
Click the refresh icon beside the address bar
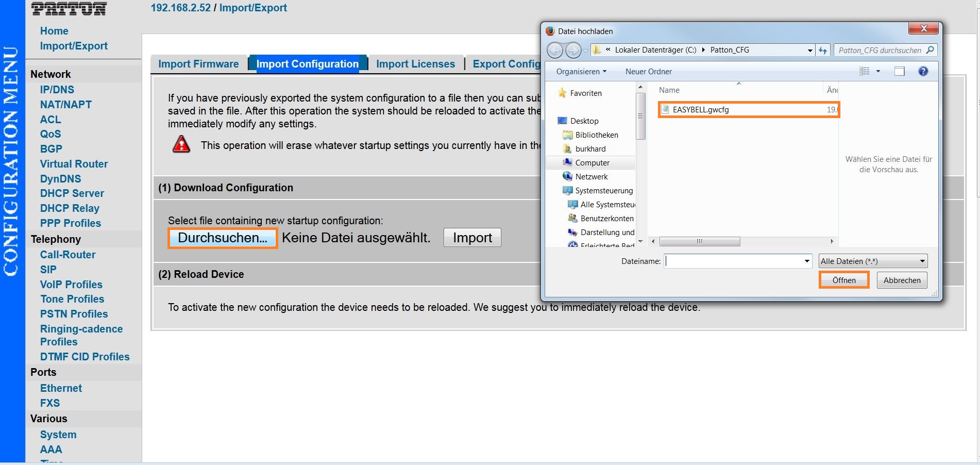point(822,50)
